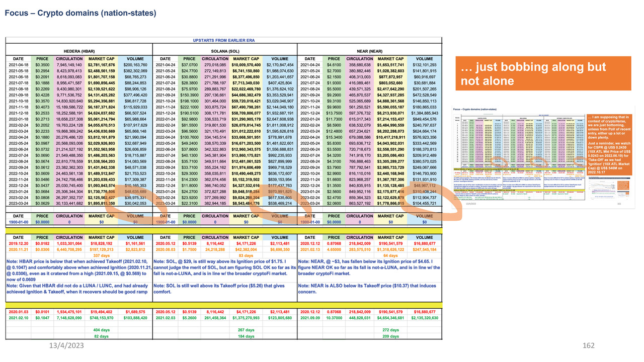
Task: Select the NEAR price cell '$13.7500'
Action: (x=335, y=113)
